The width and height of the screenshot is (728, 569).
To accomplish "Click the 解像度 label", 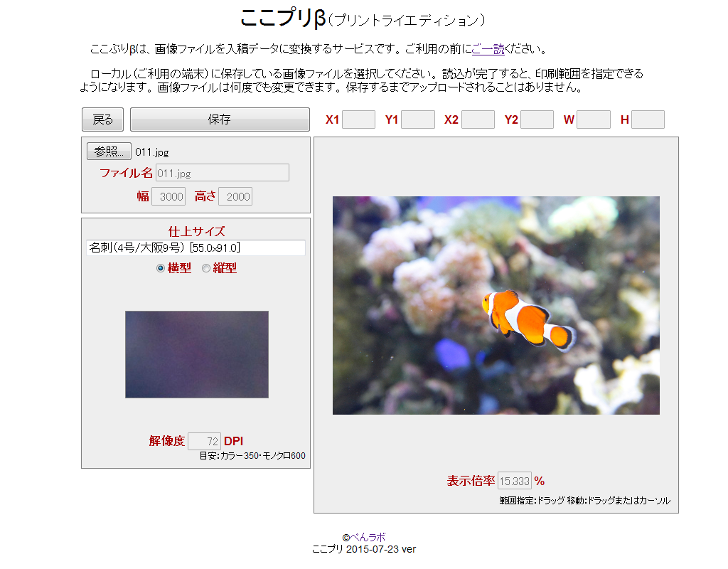I will (166, 441).
